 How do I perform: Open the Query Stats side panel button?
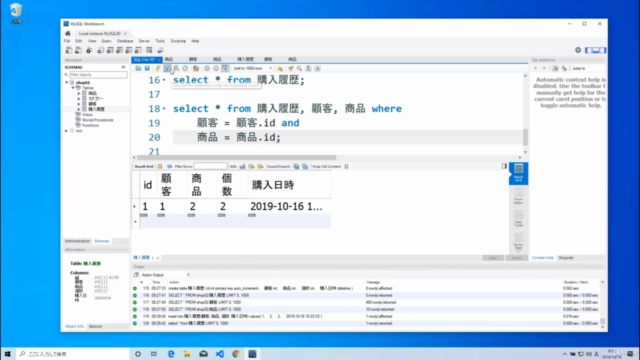(518, 242)
